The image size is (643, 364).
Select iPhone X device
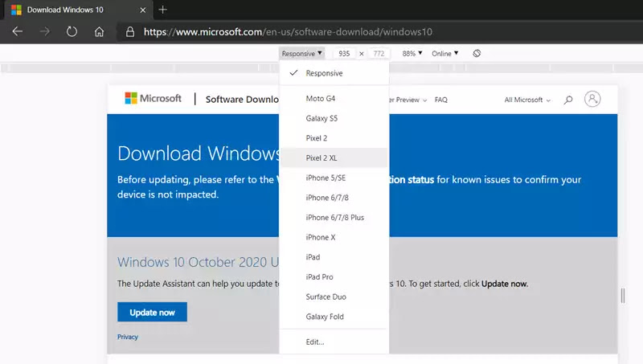(334, 237)
